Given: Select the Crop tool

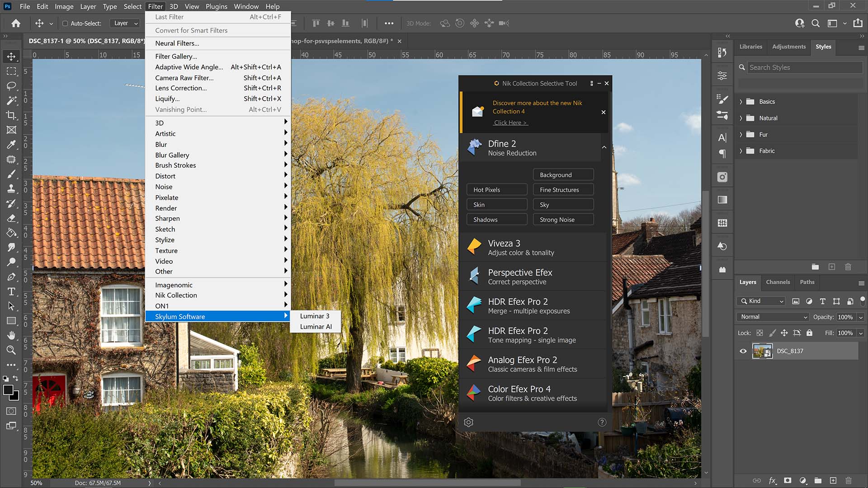Looking at the screenshot, I should pos(11,115).
